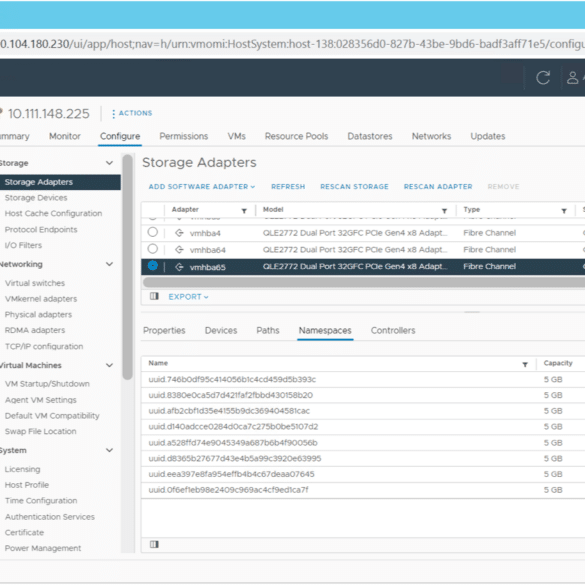Switch to adapter Devices tab
Image resolution: width=585 pixels, height=585 pixels.
pos(221,331)
